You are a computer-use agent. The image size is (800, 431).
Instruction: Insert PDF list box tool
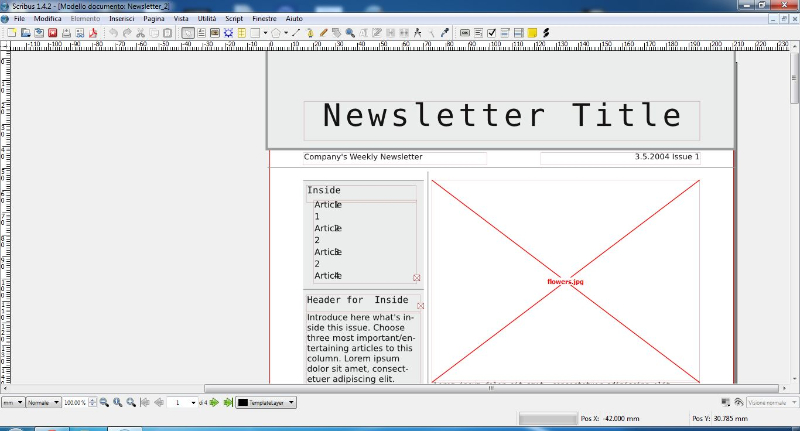[518, 33]
